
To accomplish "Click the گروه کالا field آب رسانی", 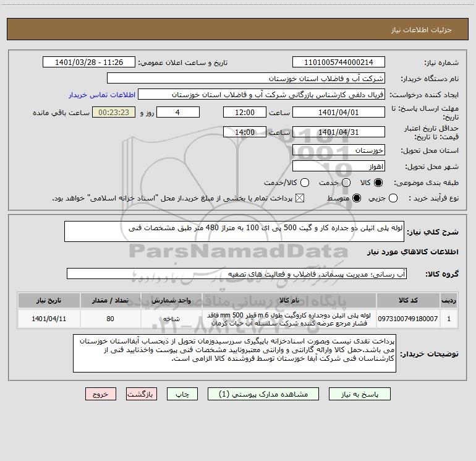I will coord(237,274).
